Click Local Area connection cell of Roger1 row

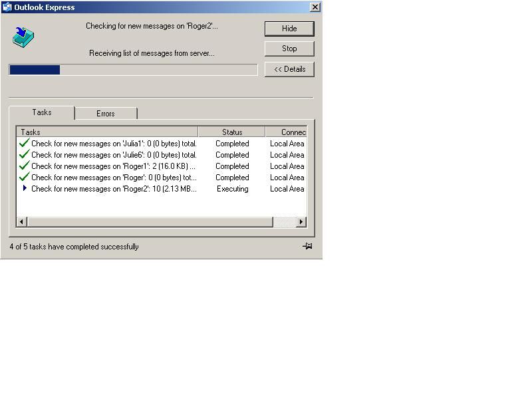coord(287,166)
